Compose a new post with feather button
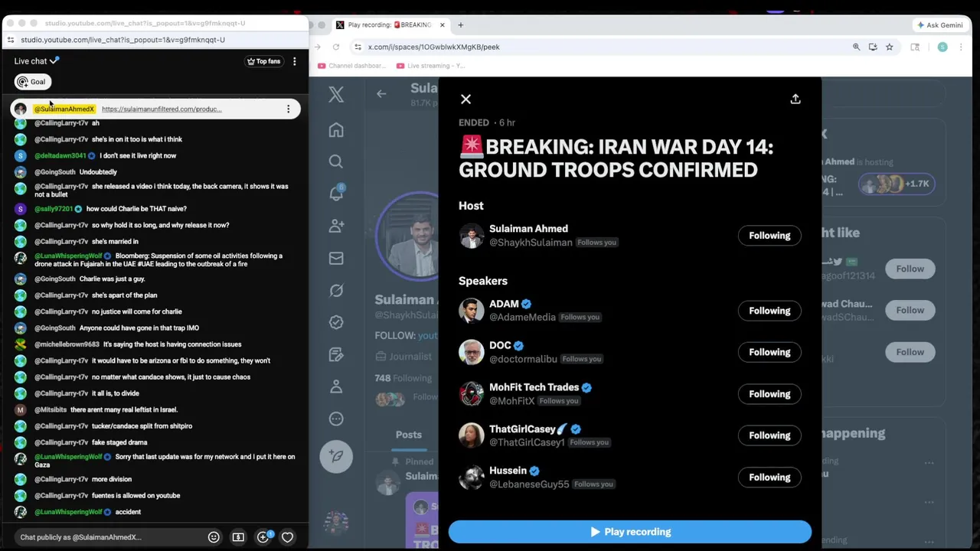This screenshot has height=551, width=980. click(336, 456)
